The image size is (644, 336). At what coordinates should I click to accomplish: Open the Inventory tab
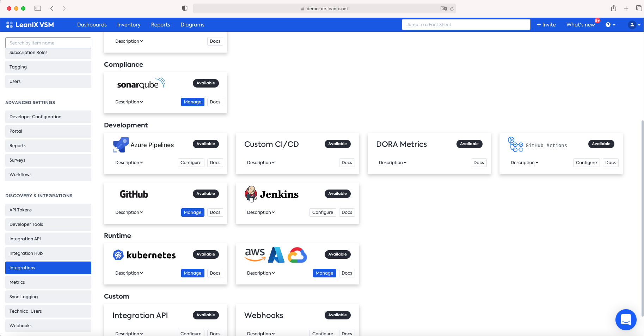pos(129,25)
